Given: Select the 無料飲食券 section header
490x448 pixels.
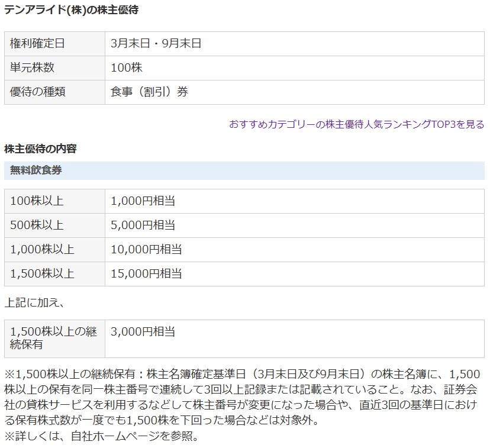Looking at the screenshot, I should click(x=244, y=170).
